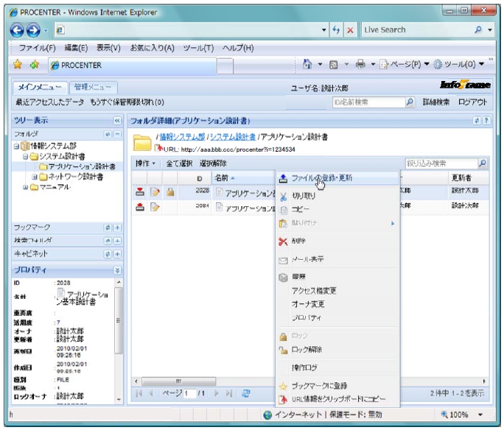Click the ログアウト link
This screenshot has width=504, height=430.
tap(472, 102)
